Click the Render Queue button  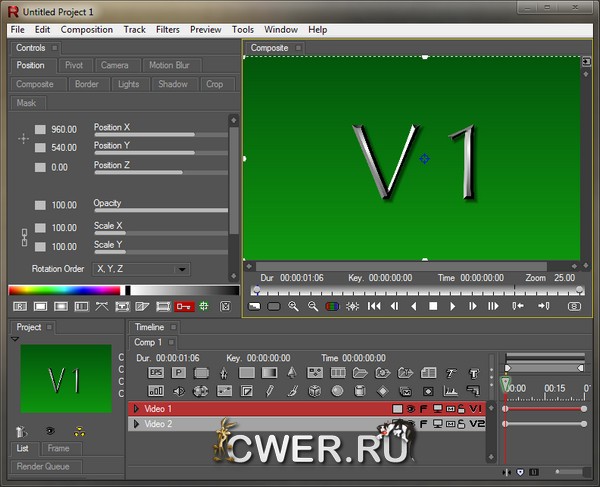point(44,466)
